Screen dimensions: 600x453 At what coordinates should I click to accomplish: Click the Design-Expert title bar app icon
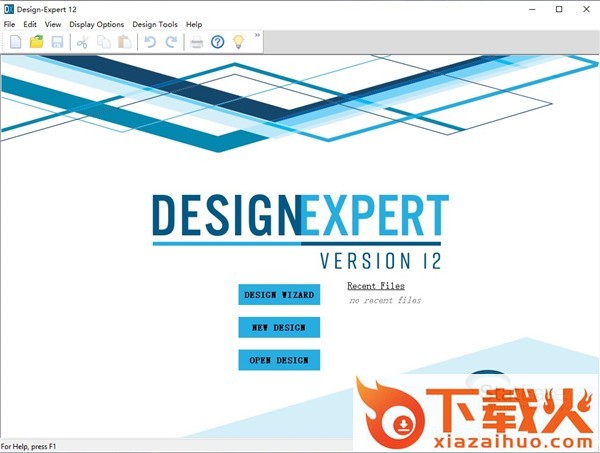pyautogui.click(x=8, y=9)
